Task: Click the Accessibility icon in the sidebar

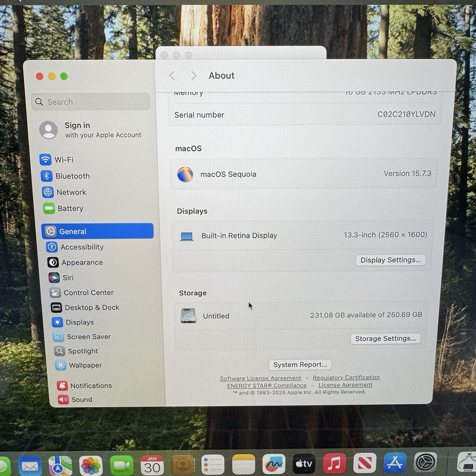Action: [52, 247]
